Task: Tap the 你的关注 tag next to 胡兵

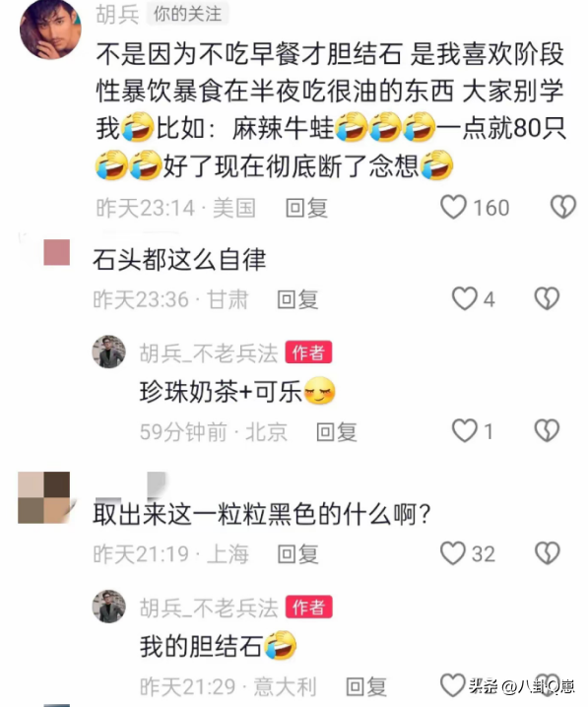Action: coord(187,14)
